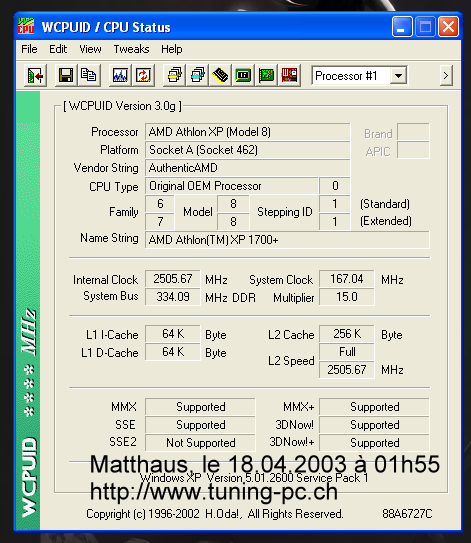471x543 pixels.
Task: Click the Processor field AMD Athlon XP (Model 8)
Action: tap(247, 132)
